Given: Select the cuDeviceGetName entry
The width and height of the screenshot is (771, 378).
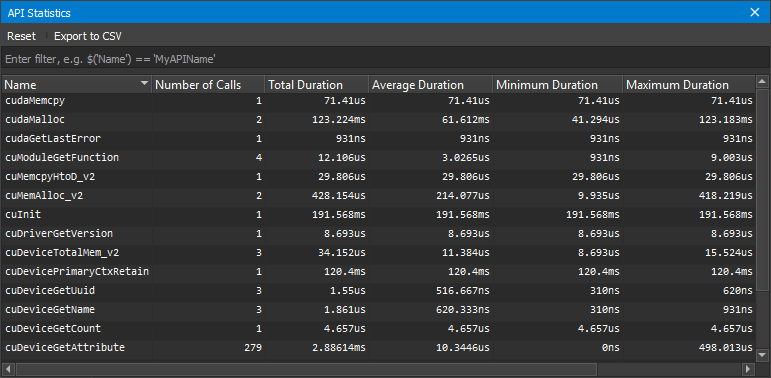Looking at the screenshot, I should click(50, 310).
